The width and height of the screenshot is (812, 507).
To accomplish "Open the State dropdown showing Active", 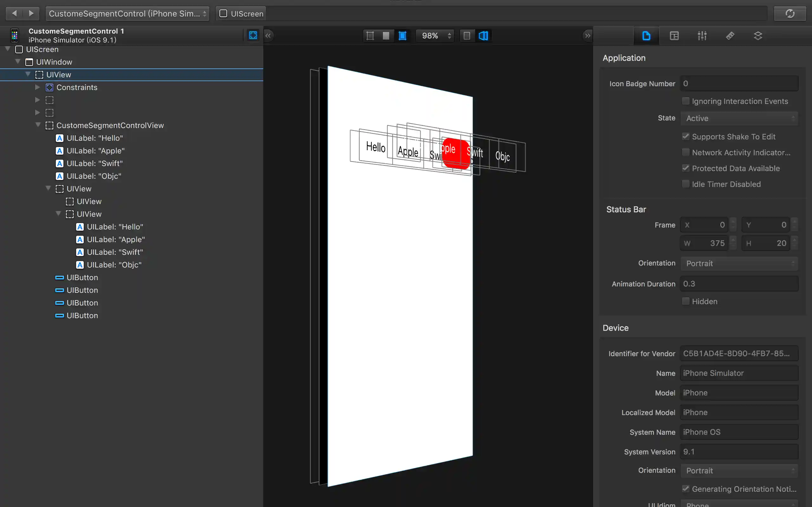I will 739,119.
